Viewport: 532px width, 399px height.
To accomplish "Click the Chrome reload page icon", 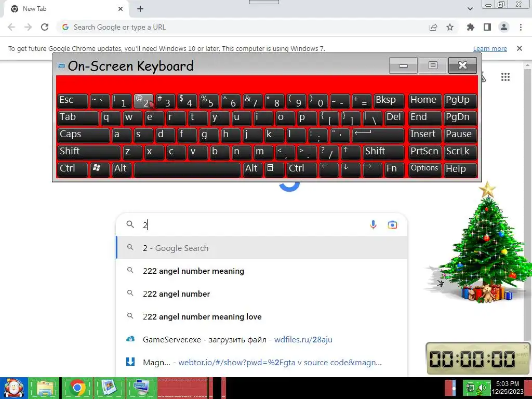I will coord(45,27).
